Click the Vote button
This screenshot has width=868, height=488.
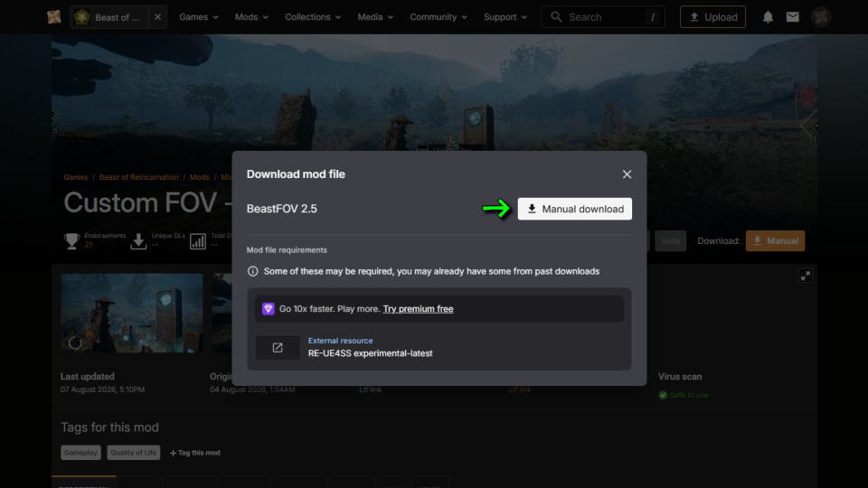pyautogui.click(x=670, y=240)
